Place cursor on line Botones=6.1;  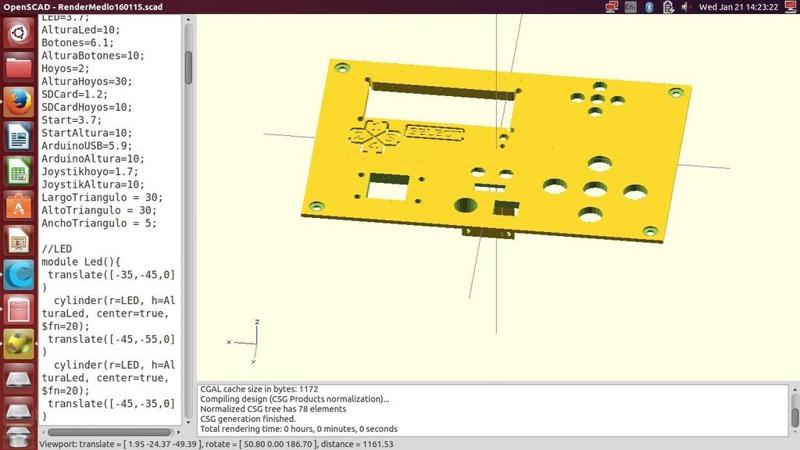coord(78,42)
